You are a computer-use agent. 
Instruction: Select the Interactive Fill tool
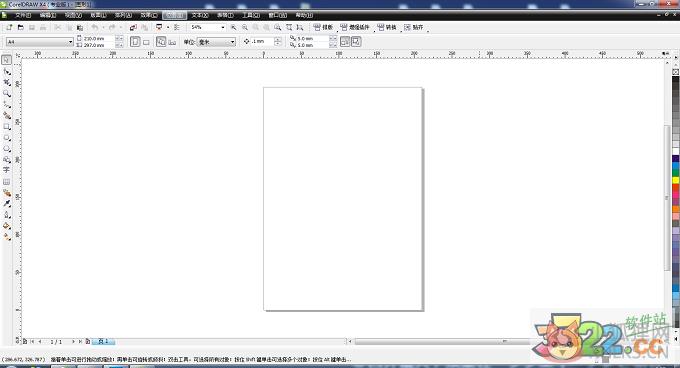coord(7,237)
